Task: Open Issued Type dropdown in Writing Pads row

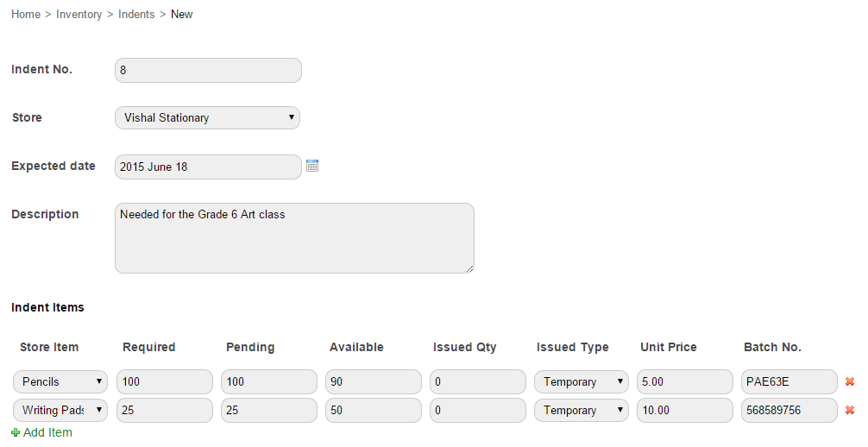Action: tap(582, 410)
